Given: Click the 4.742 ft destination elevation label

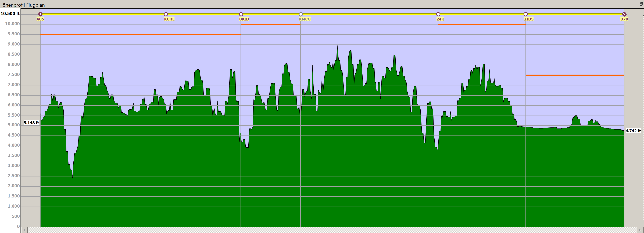Looking at the screenshot, I should [x=633, y=131].
